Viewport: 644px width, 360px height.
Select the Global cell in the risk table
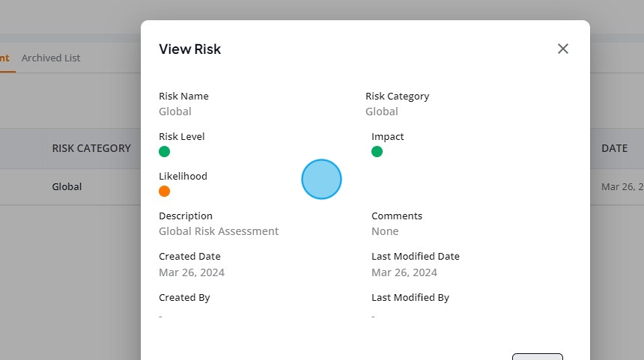point(67,187)
